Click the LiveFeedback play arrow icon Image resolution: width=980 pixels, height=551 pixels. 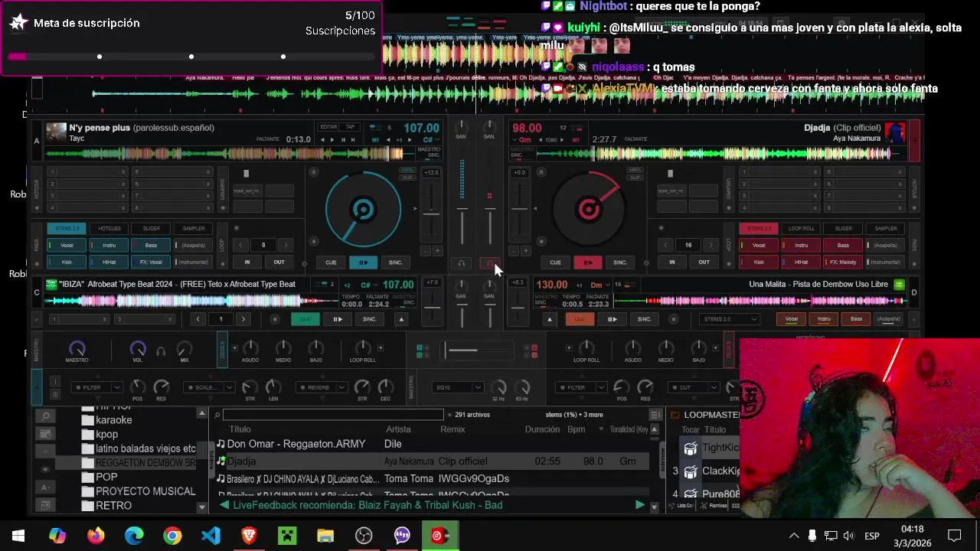(x=639, y=505)
